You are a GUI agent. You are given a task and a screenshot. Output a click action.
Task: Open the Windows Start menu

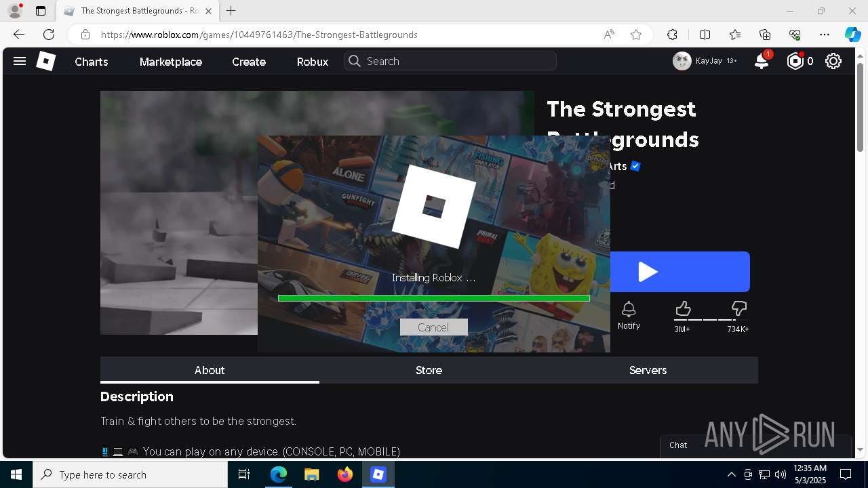[x=16, y=474]
